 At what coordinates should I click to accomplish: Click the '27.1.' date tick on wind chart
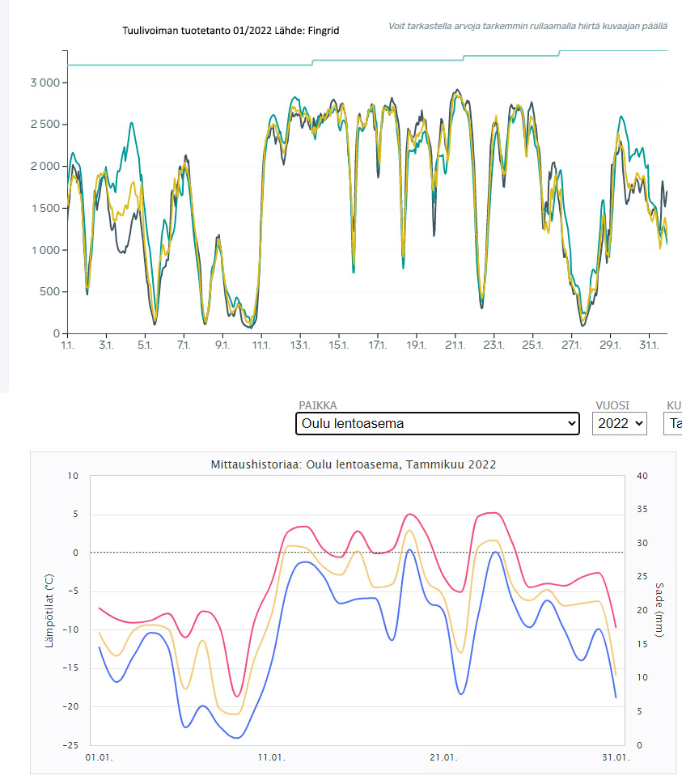[x=571, y=345]
